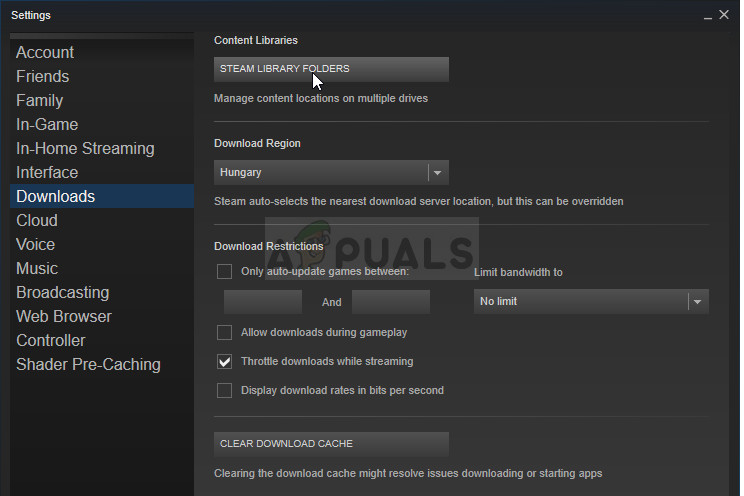Open Music settings
Screen dimensions: 744x496
(37, 268)
